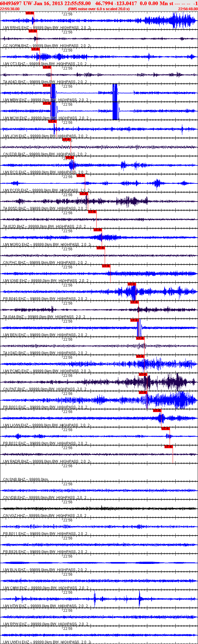Select the red pick flag on the NORM trace
Screen dimensions: 198x644
click(x=33, y=31)
